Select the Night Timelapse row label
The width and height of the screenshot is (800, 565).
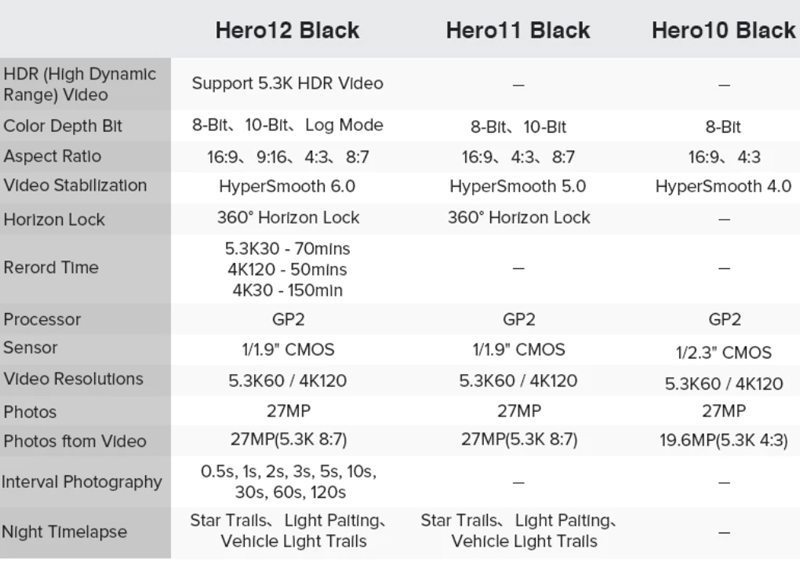point(64,531)
